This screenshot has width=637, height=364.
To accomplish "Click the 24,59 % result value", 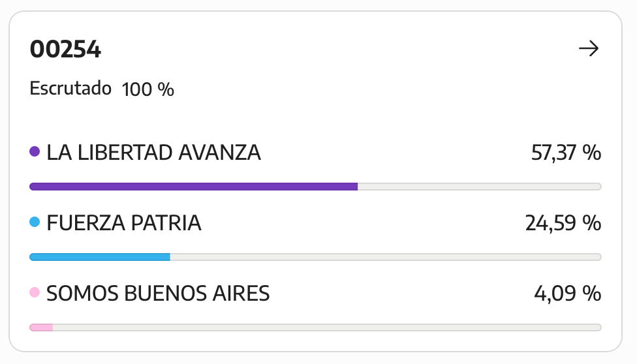I will coord(563,223).
